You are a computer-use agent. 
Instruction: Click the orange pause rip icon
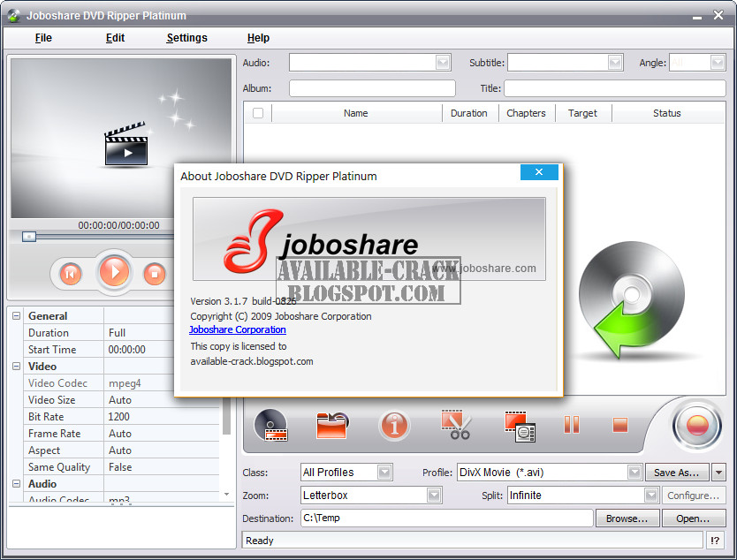pos(572,425)
